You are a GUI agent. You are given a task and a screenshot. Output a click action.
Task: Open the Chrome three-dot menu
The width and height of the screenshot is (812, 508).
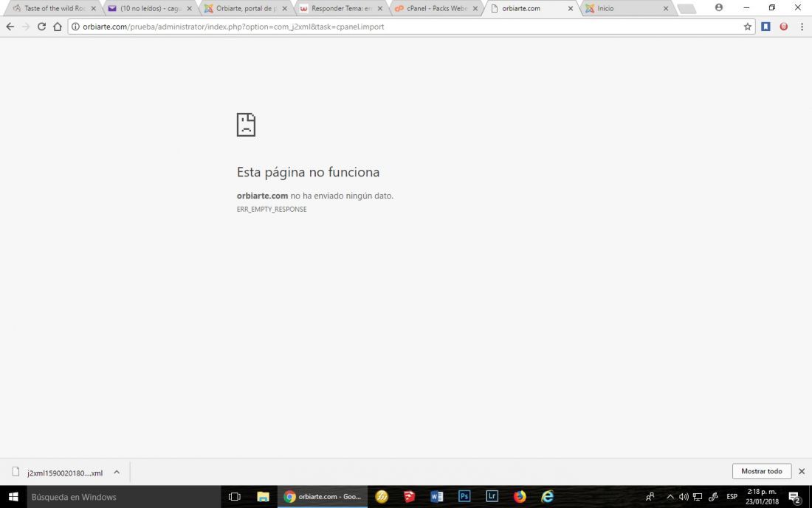802,27
